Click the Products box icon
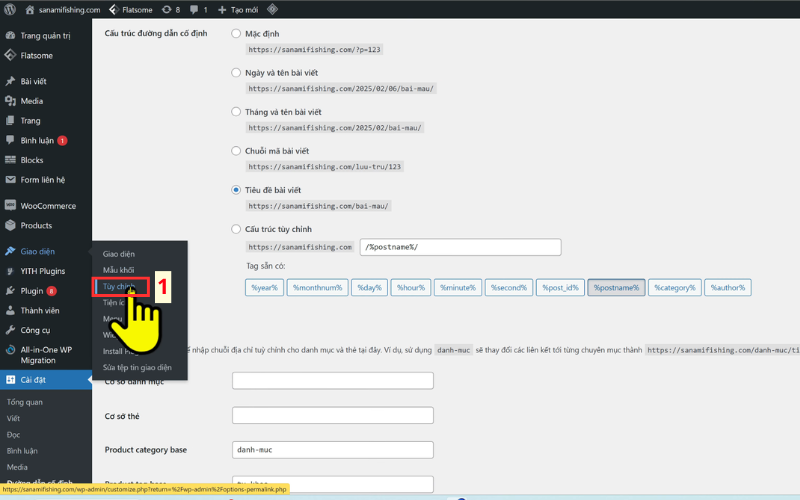 (10, 225)
